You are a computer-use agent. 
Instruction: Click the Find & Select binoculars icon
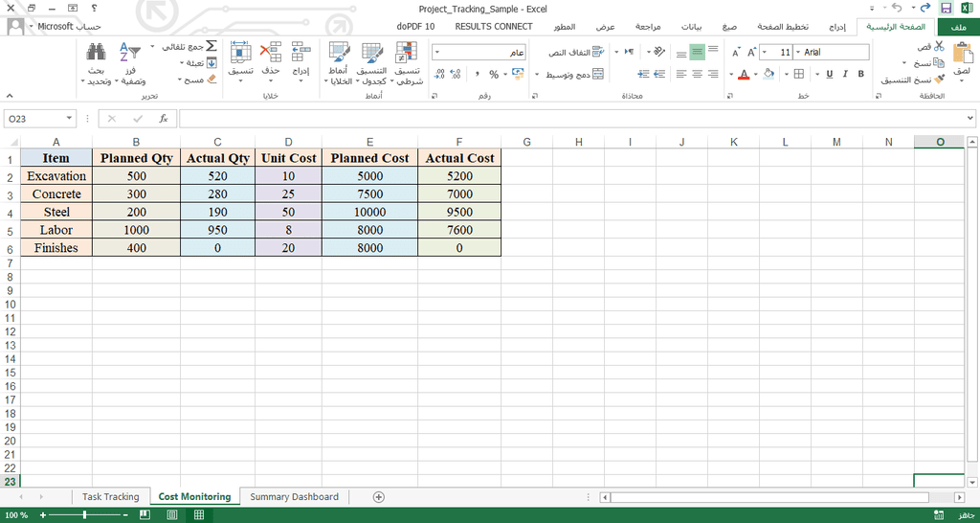[95, 53]
